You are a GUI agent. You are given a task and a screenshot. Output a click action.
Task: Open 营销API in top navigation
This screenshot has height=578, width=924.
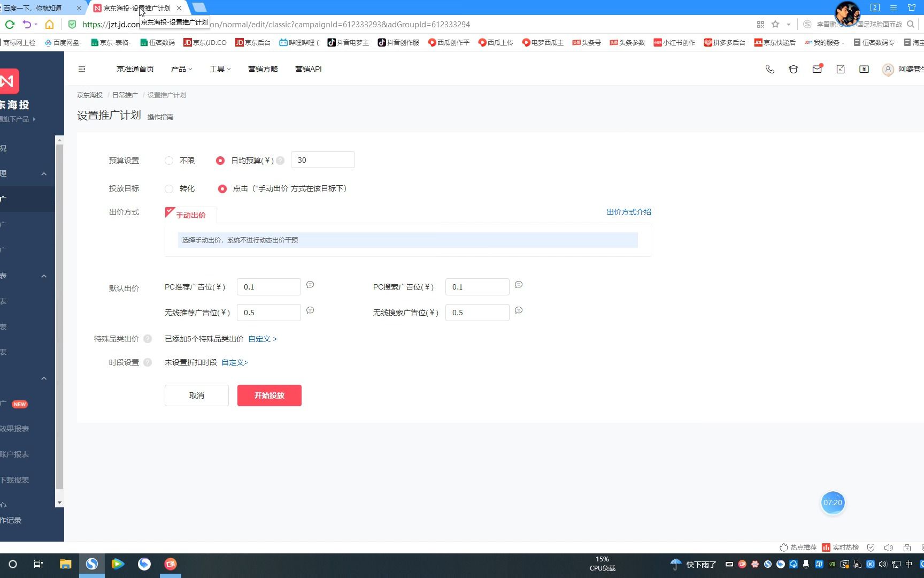click(309, 69)
